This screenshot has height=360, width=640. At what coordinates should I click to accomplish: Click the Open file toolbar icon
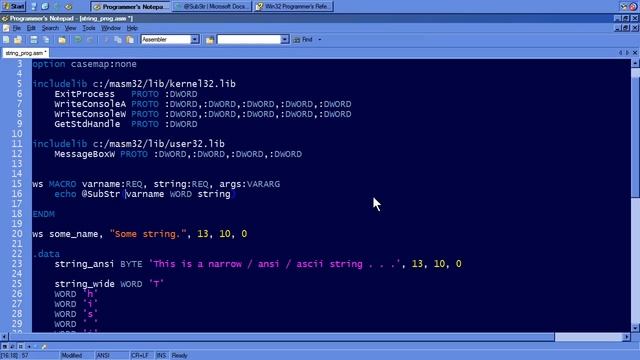click(x=18, y=40)
